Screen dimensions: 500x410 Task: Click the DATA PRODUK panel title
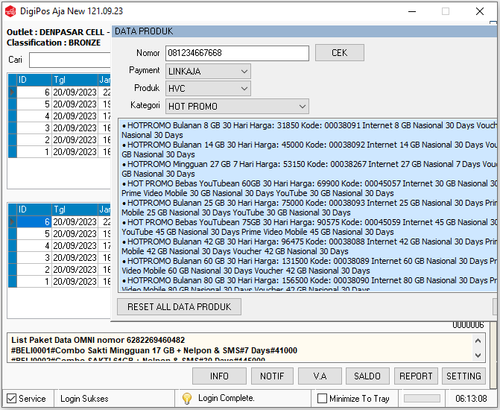coord(144,31)
